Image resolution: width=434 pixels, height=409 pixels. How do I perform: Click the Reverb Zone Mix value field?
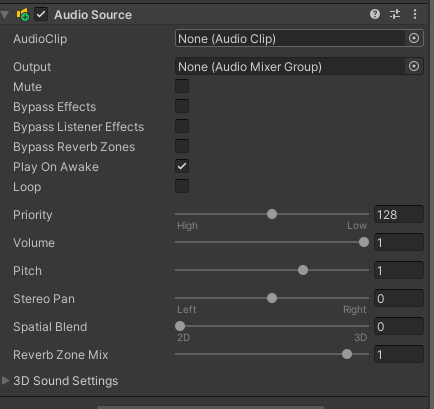[399, 354]
